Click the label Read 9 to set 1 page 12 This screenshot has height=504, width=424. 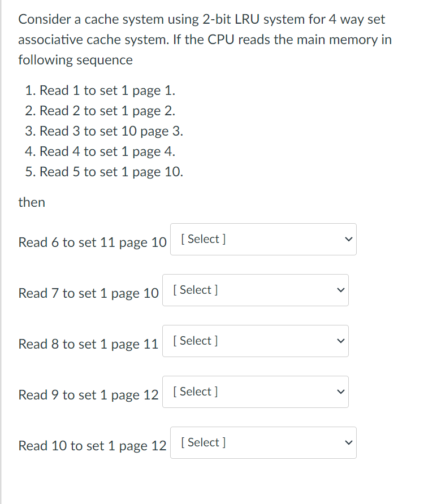[x=88, y=394]
